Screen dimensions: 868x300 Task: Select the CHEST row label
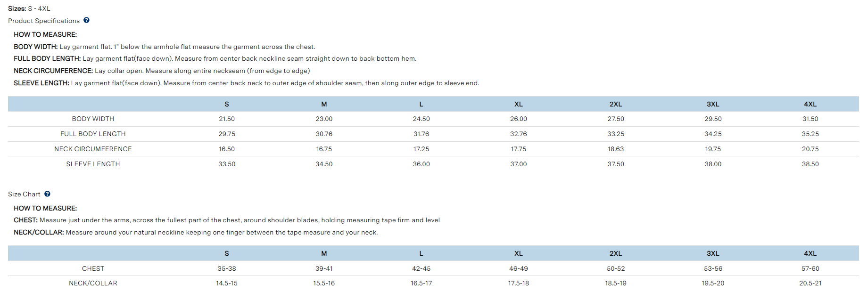coord(93,269)
